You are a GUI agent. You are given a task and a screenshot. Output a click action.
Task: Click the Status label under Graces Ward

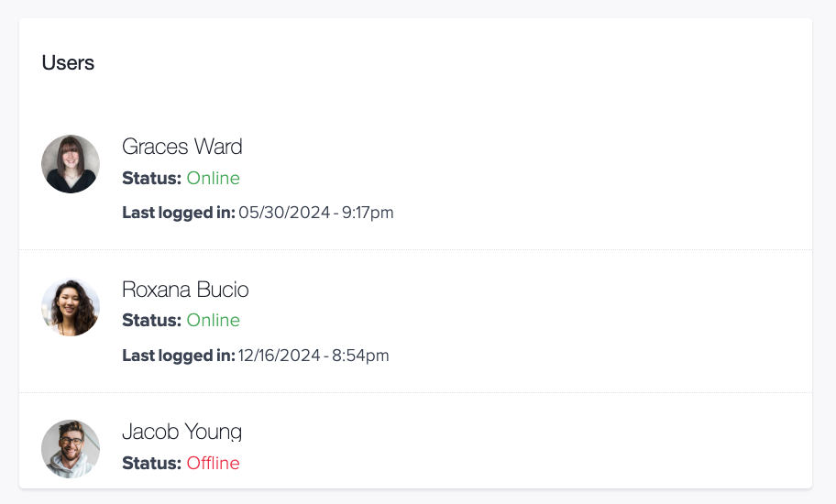click(152, 178)
